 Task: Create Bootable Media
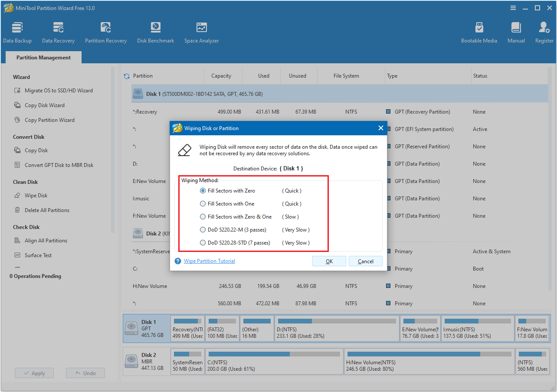(479, 32)
